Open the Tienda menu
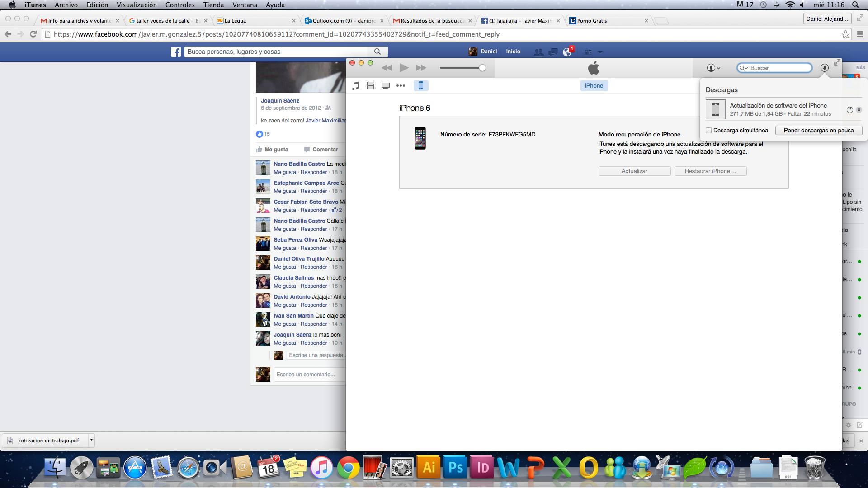This screenshot has width=868, height=488. pos(213,5)
